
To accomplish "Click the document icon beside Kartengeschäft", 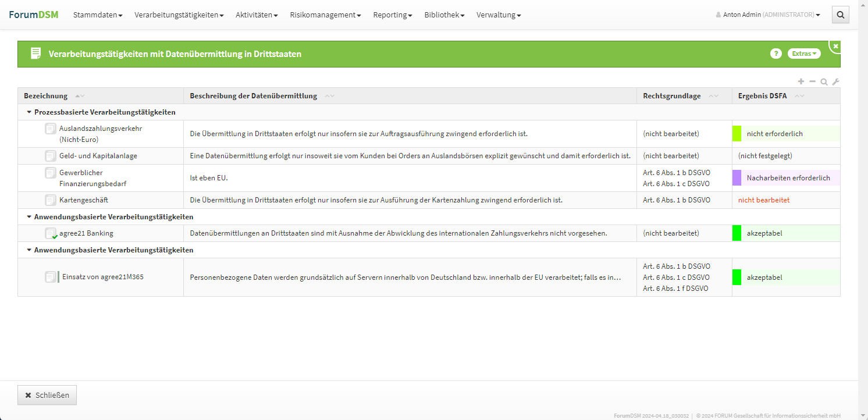I will (51, 200).
